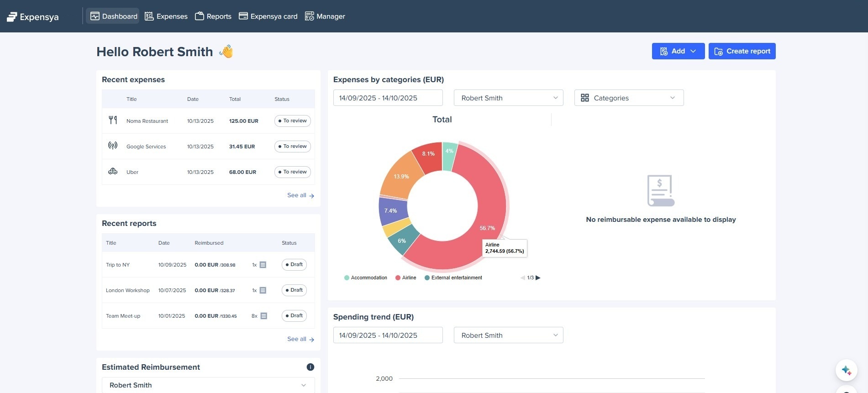Click the 31.45 EUR total
This screenshot has height=393, width=868.
point(242,147)
